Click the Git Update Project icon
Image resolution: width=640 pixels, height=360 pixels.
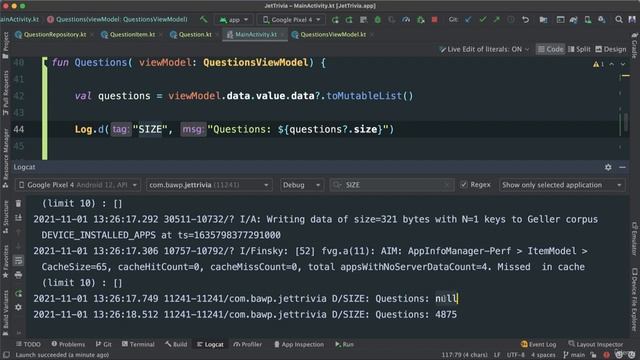[x=468, y=20]
